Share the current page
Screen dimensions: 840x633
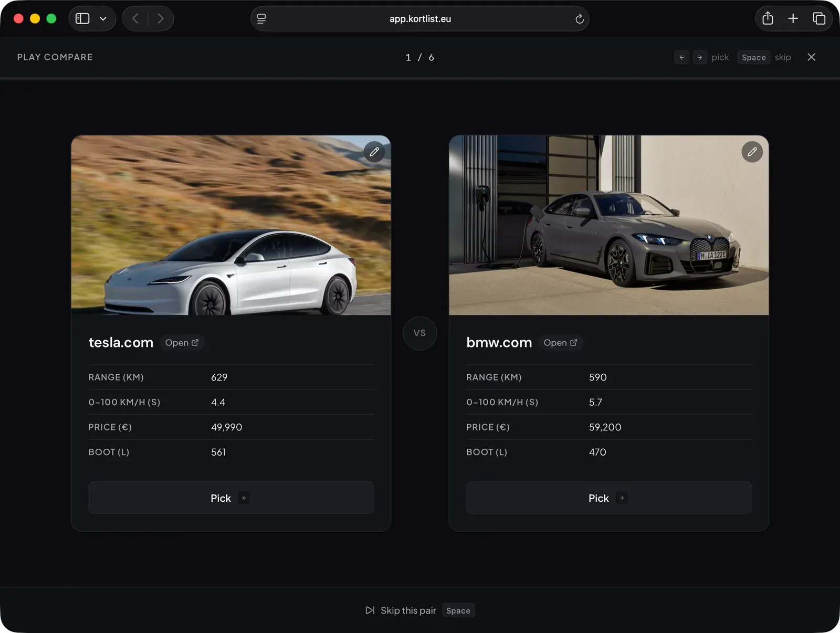click(768, 18)
